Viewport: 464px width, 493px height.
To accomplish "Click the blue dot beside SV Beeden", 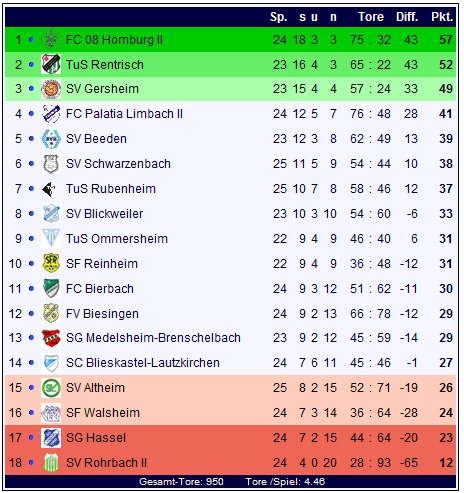I will (x=31, y=139).
